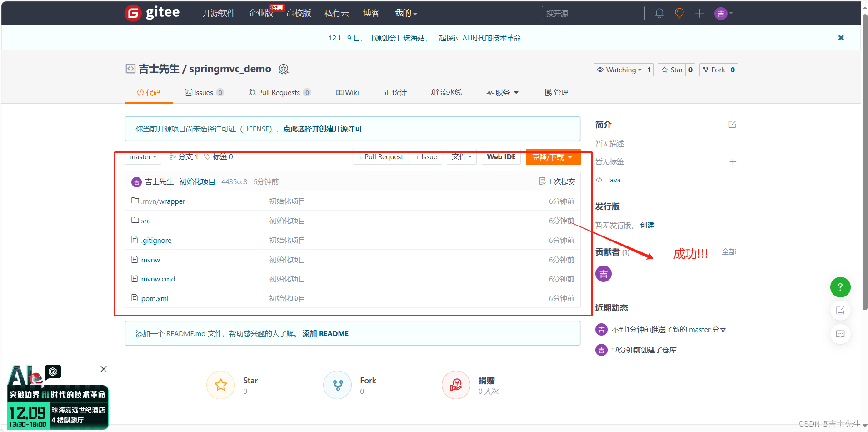Open the .mvn/wrapper folder
This screenshot has width=868, height=432.
(x=163, y=201)
